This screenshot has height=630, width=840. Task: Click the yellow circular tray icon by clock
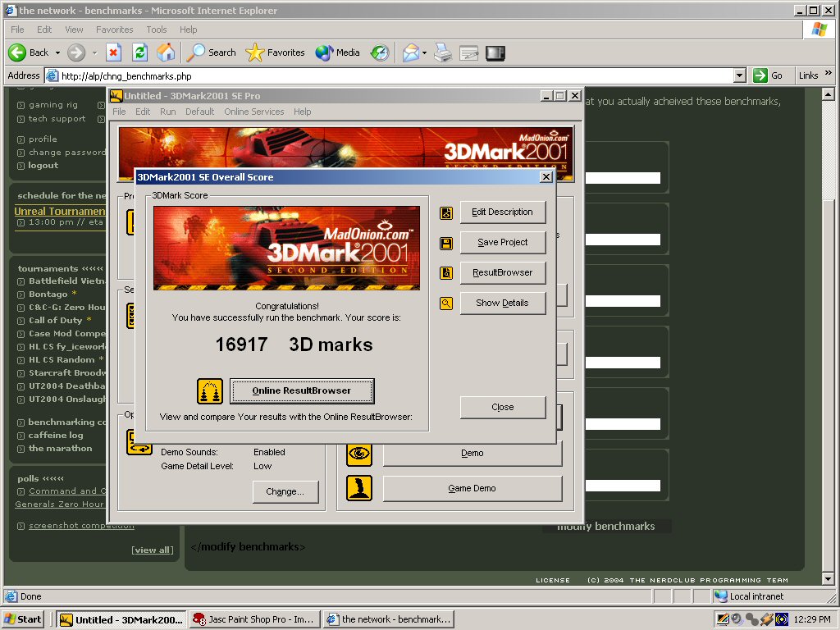(782, 619)
